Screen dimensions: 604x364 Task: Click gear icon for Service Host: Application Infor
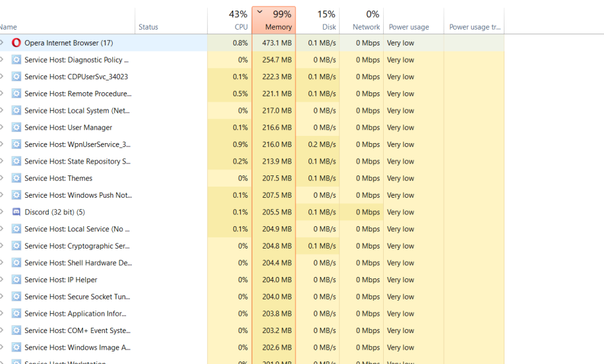(x=16, y=313)
